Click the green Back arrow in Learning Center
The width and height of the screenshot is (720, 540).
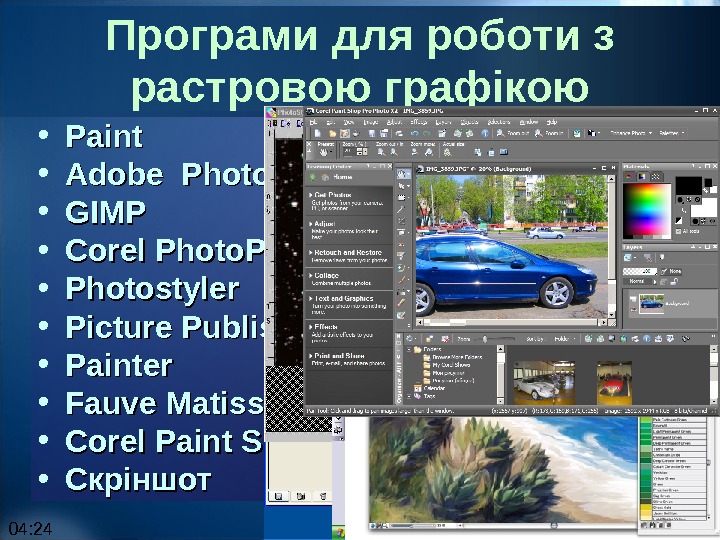[313, 177]
